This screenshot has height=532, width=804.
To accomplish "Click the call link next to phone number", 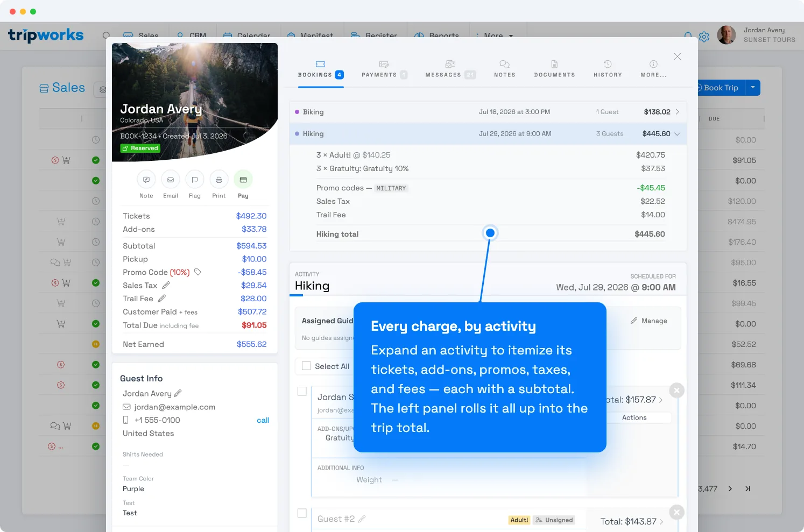I will (x=263, y=420).
